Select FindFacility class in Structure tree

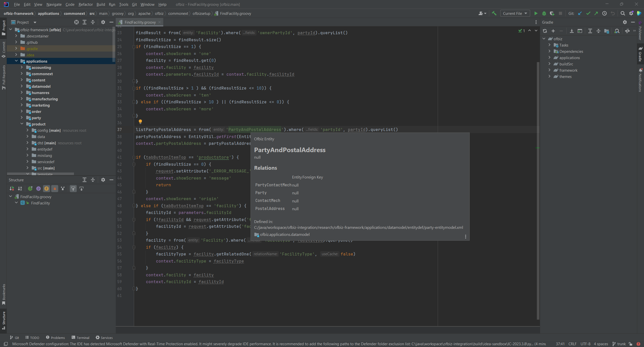point(40,203)
